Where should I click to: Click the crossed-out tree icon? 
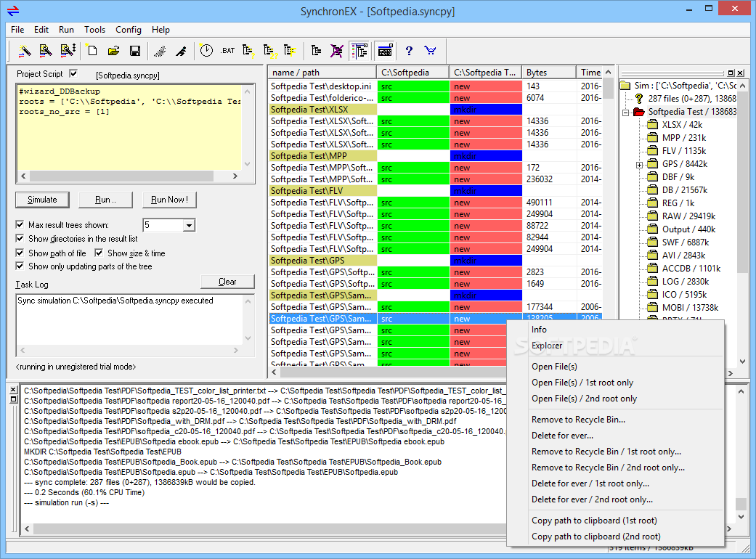pos(336,51)
